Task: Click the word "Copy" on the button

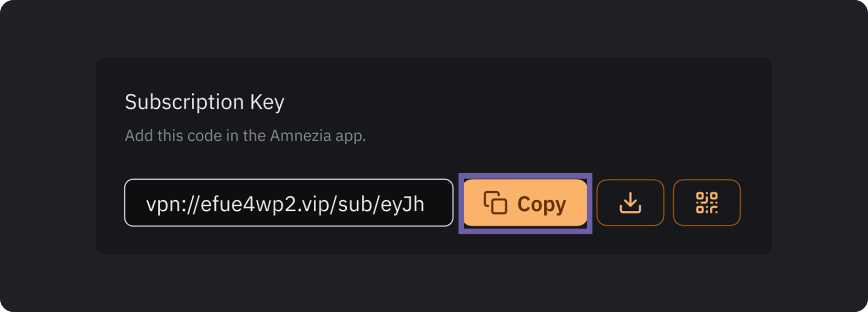Action: [x=542, y=204]
